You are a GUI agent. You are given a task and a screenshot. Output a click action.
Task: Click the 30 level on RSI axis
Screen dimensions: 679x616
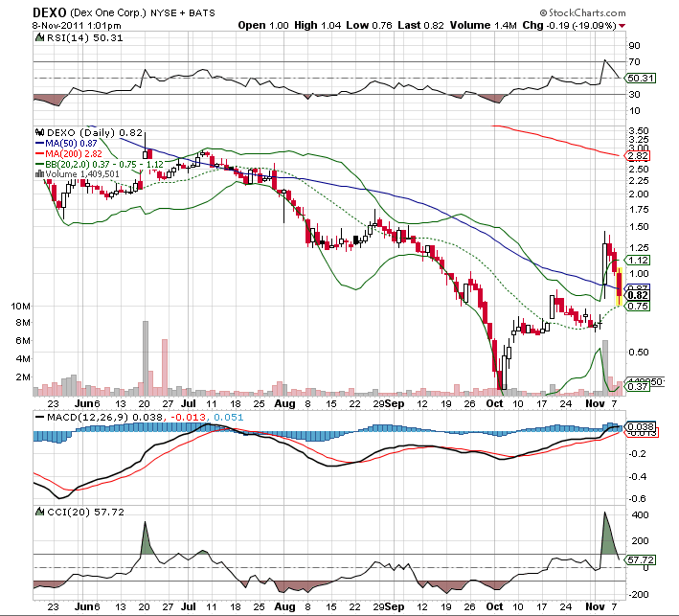click(634, 94)
